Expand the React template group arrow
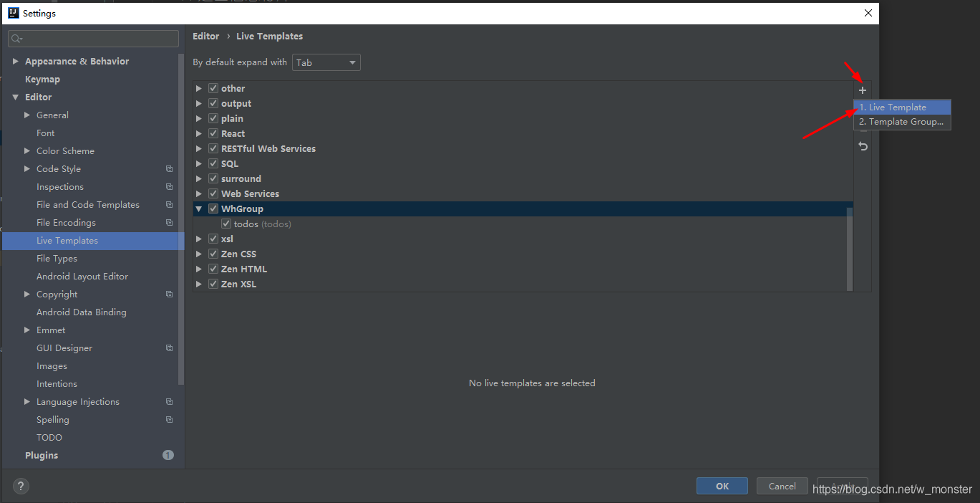Image resolution: width=980 pixels, height=503 pixels. click(x=199, y=133)
